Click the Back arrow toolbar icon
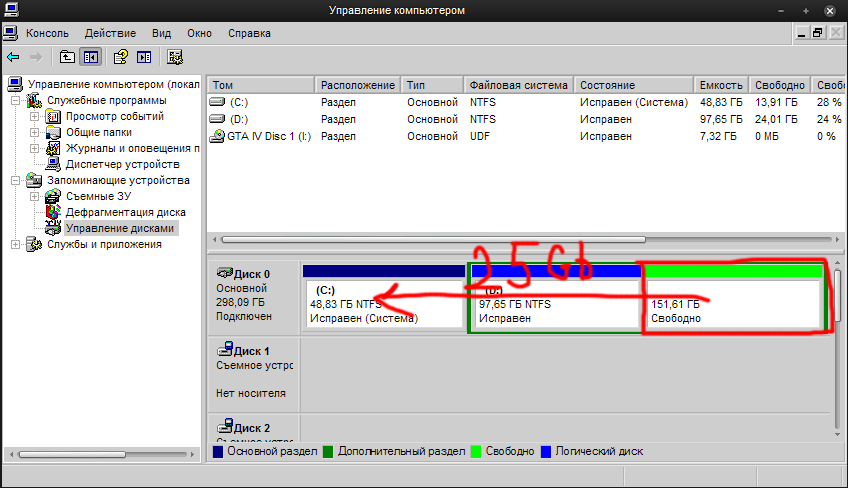The image size is (848, 488). (13, 57)
